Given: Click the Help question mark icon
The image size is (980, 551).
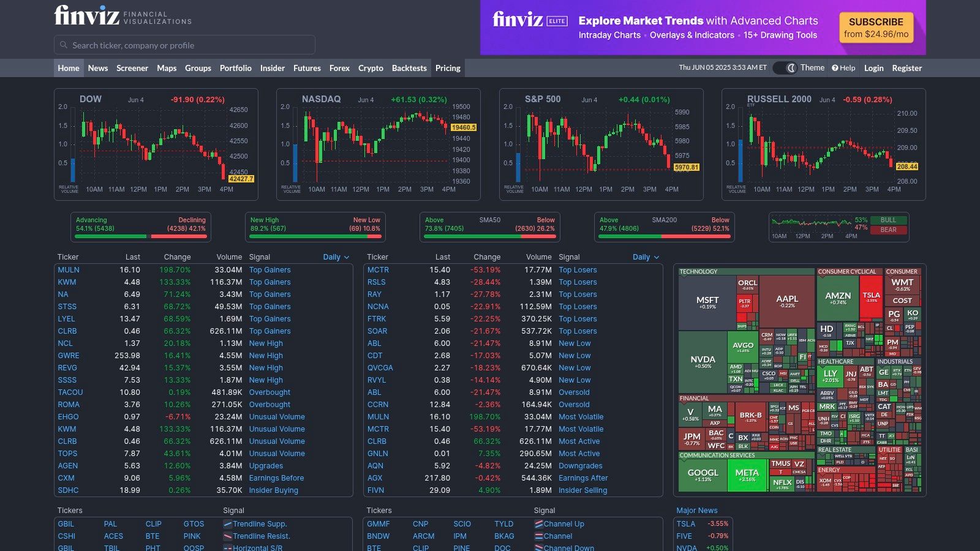Looking at the screenshot, I should pos(835,68).
